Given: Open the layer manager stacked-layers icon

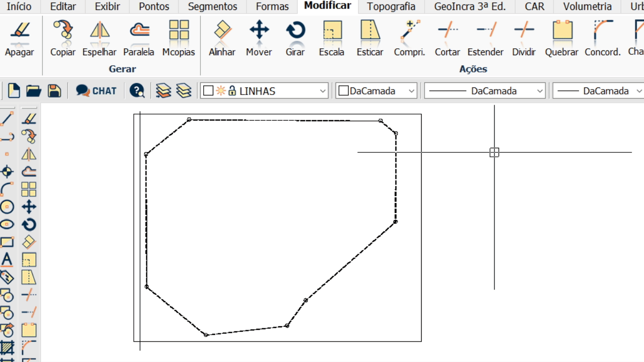Looking at the screenshot, I should [164, 90].
